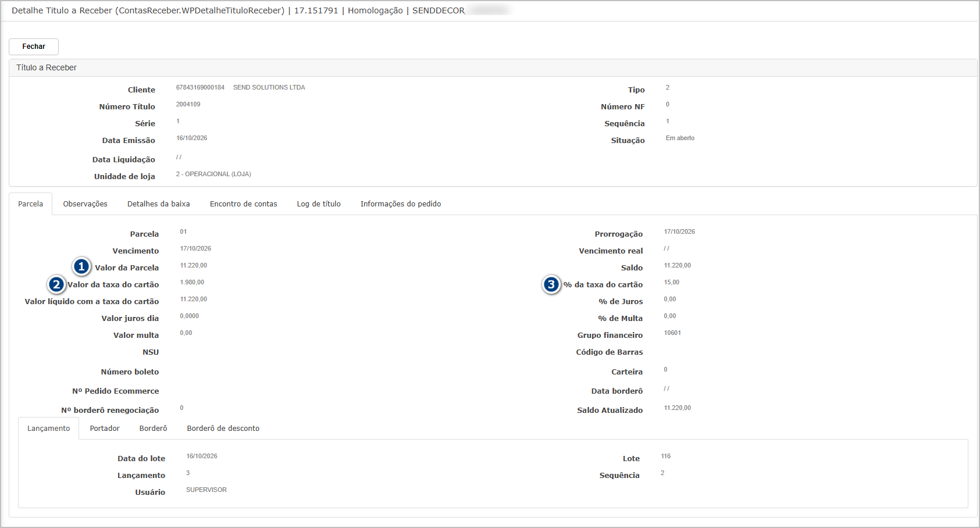Click the Parcela value 01
Viewport: 980px width, 528px height.
tap(183, 232)
